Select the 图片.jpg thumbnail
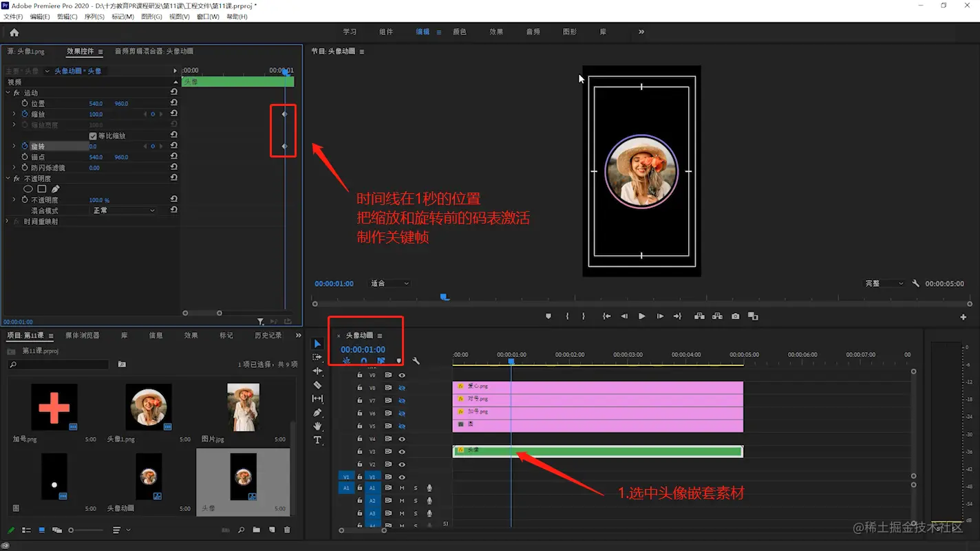 [243, 407]
